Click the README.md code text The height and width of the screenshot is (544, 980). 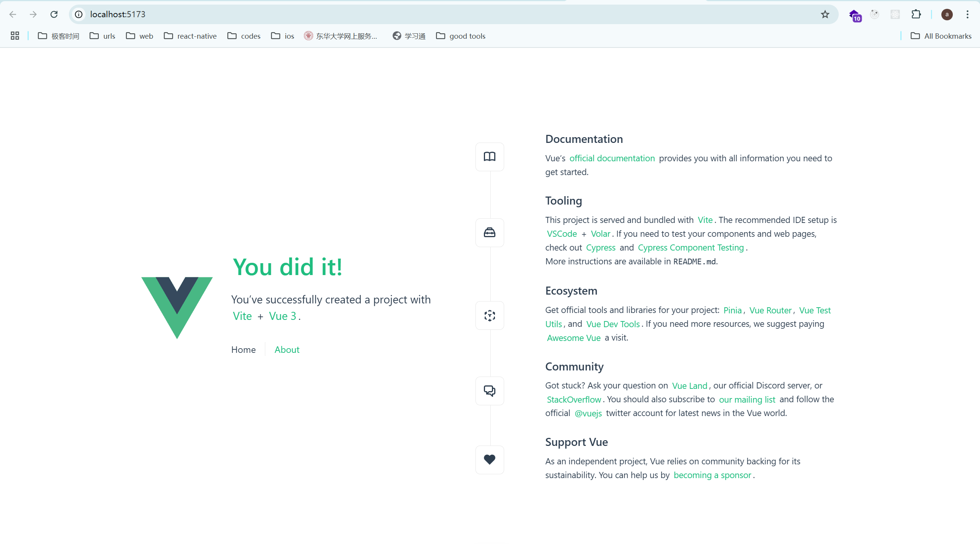coord(694,262)
